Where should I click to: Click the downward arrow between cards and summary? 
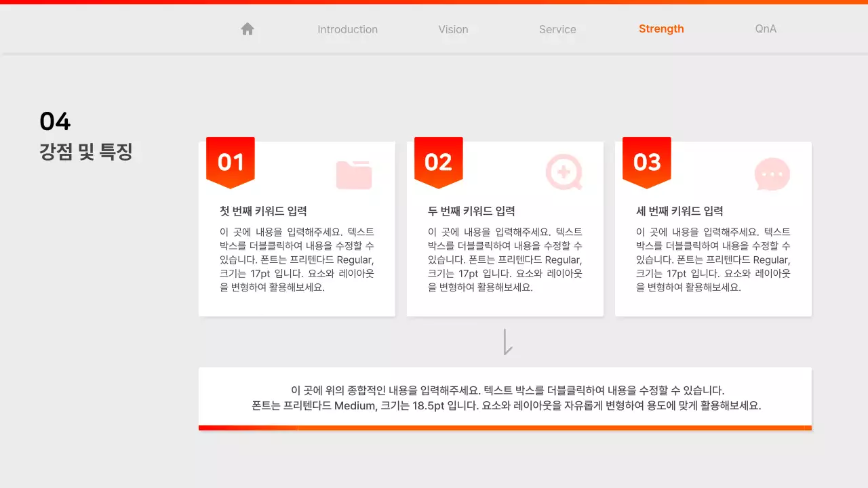pyautogui.click(x=506, y=342)
